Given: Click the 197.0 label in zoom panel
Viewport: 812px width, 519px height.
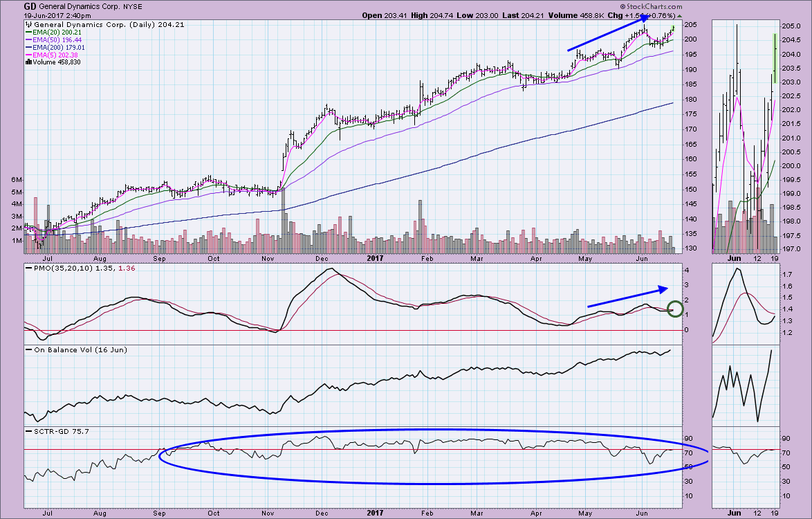Looking at the screenshot, I should pos(791,249).
